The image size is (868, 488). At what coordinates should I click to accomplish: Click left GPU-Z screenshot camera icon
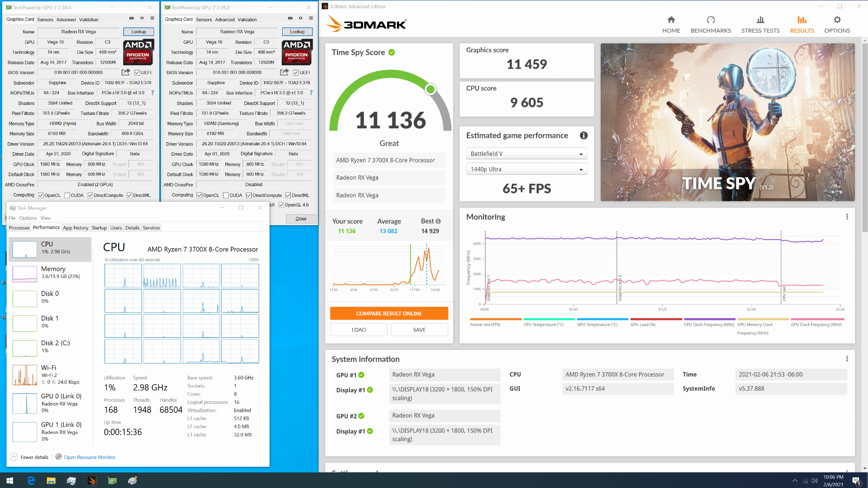(x=131, y=18)
